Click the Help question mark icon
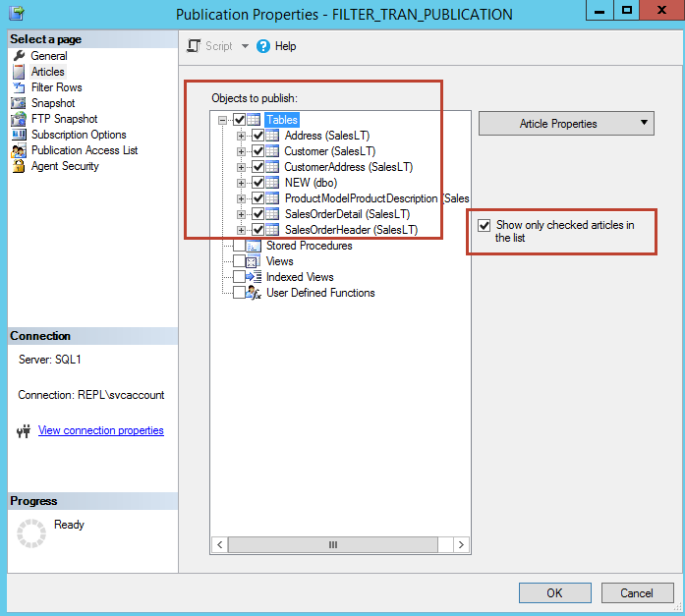The width and height of the screenshot is (685, 616). click(262, 46)
